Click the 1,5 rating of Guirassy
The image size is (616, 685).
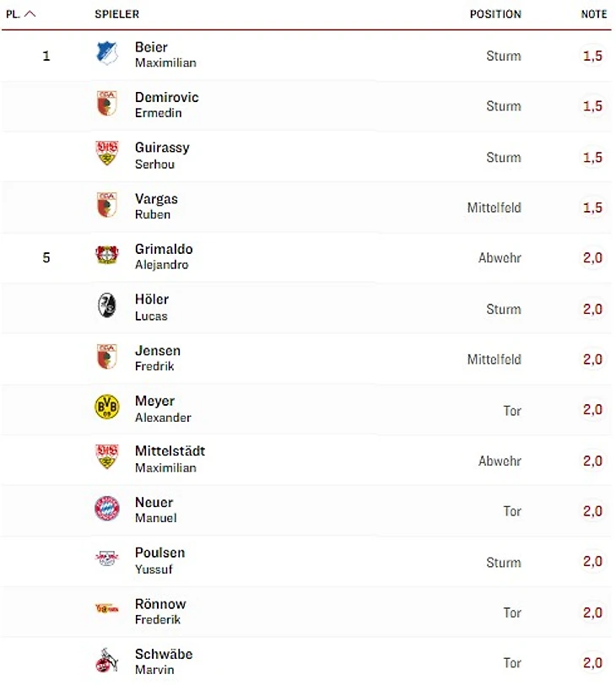coord(592,157)
